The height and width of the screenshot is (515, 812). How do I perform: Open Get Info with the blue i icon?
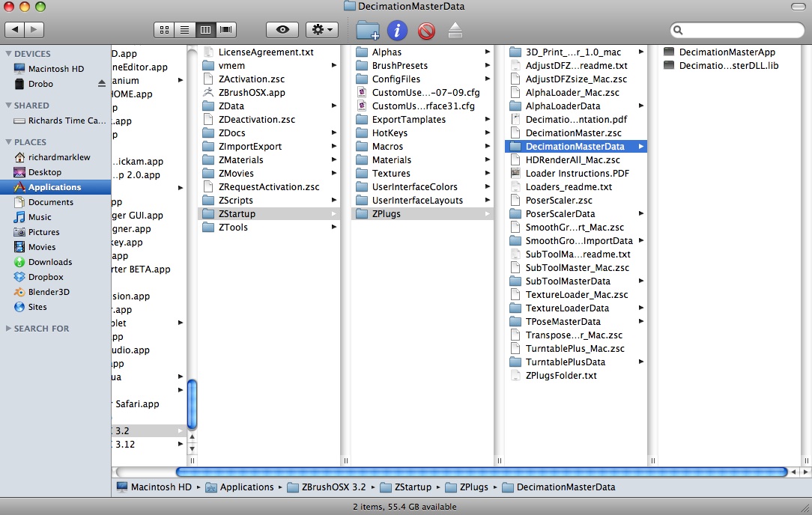coord(397,31)
